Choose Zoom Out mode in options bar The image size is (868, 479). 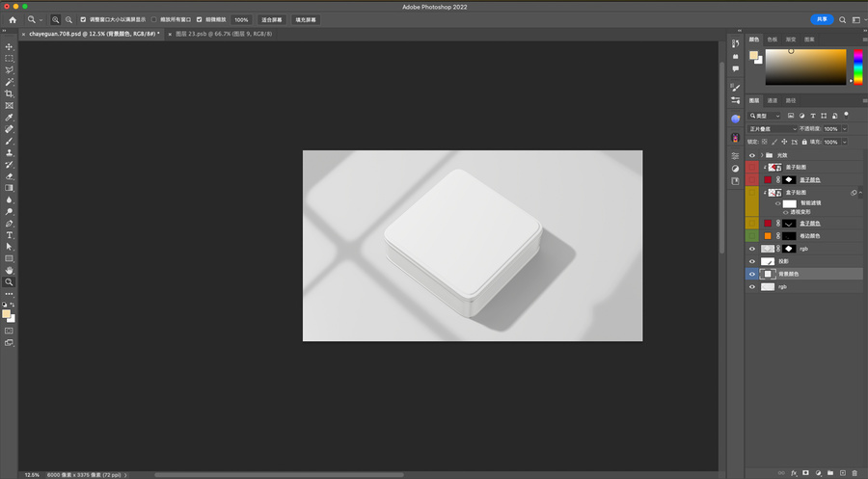tap(68, 19)
